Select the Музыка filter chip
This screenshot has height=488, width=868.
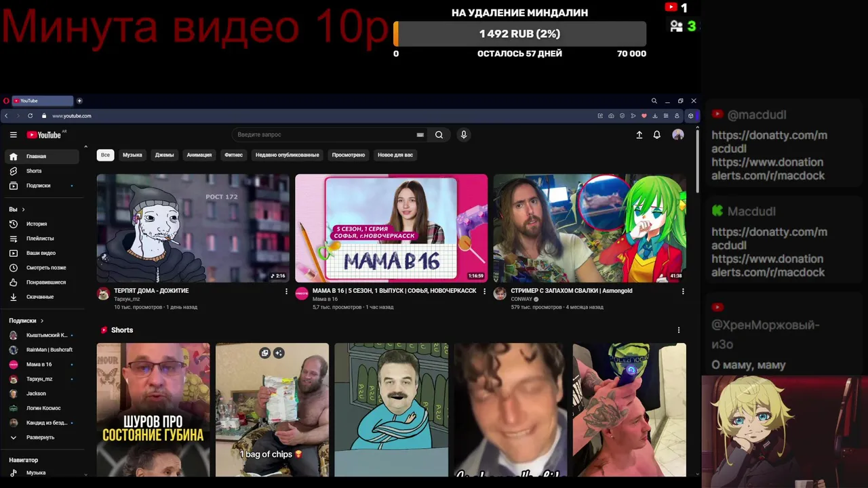(132, 155)
